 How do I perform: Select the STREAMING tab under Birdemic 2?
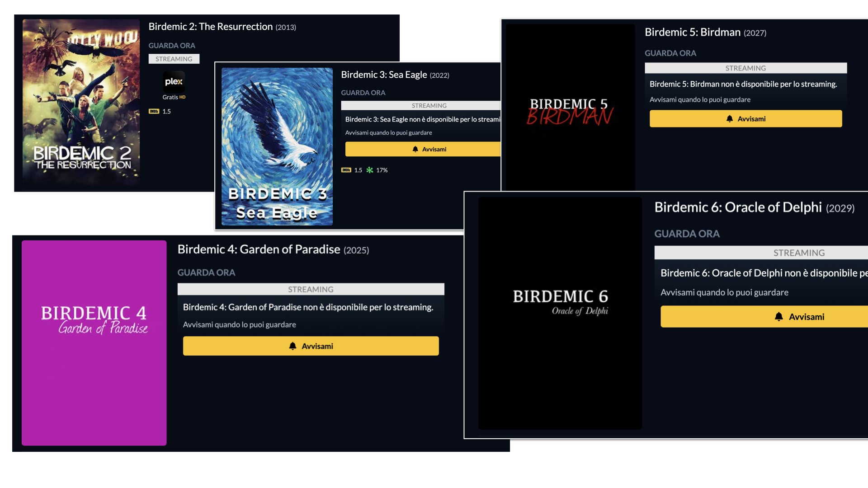coord(174,59)
